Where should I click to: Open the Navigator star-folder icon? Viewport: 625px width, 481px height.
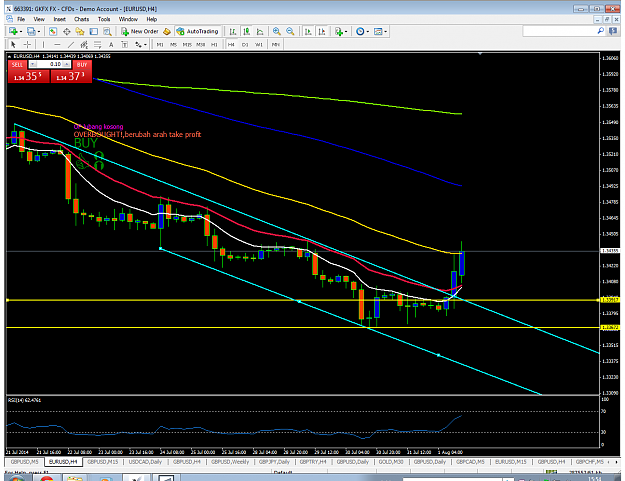click(80, 31)
